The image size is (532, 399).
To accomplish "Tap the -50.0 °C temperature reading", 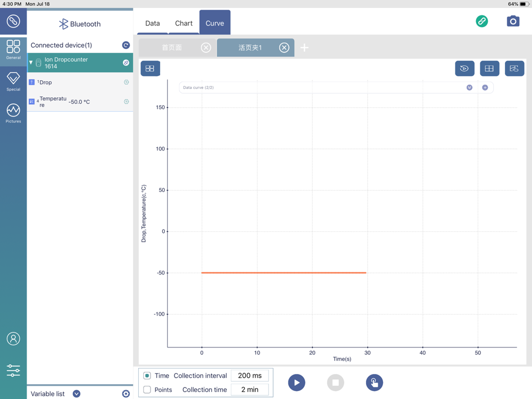I will 79,102.
